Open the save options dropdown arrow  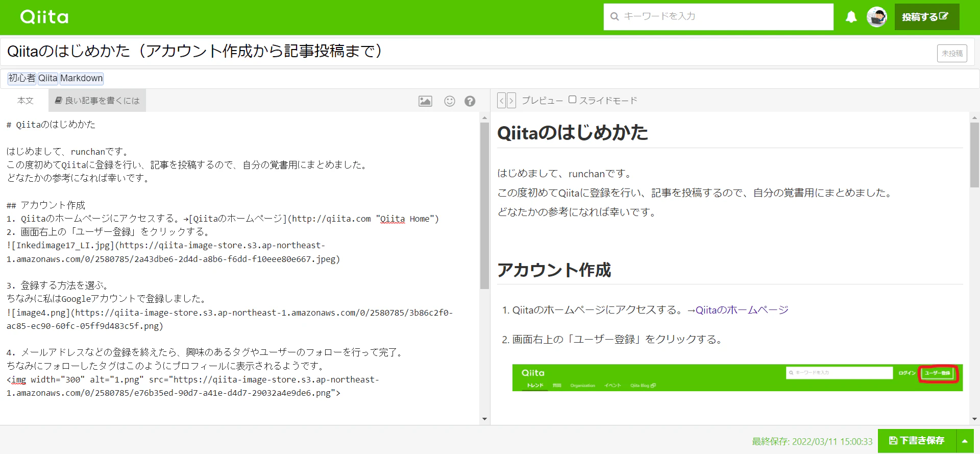pyautogui.click(x=965, y=441)
